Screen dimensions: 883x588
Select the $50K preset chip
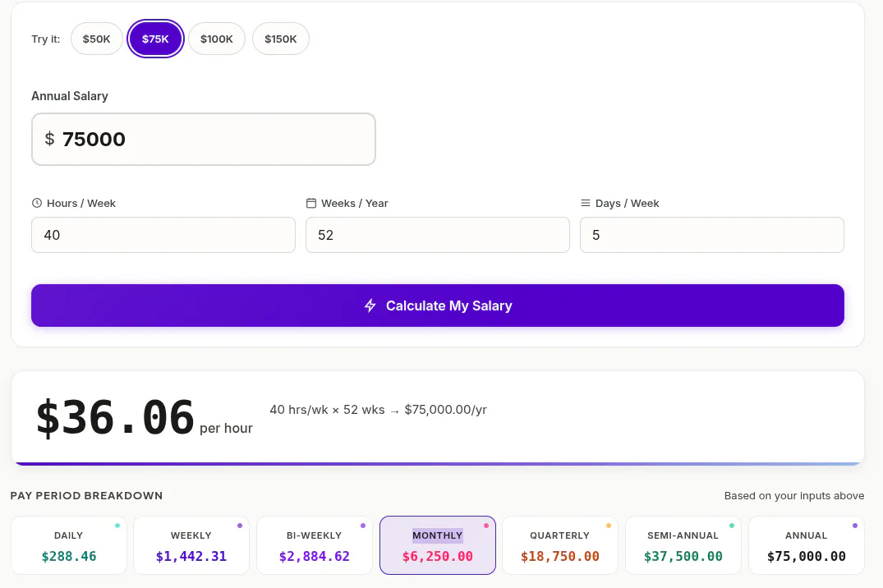coord(96,39)
